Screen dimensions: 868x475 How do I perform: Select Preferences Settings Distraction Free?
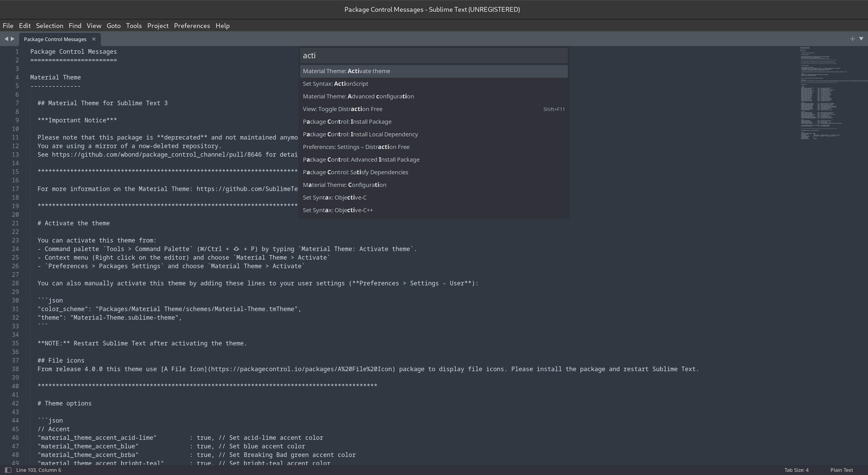[x=356, y=146]
